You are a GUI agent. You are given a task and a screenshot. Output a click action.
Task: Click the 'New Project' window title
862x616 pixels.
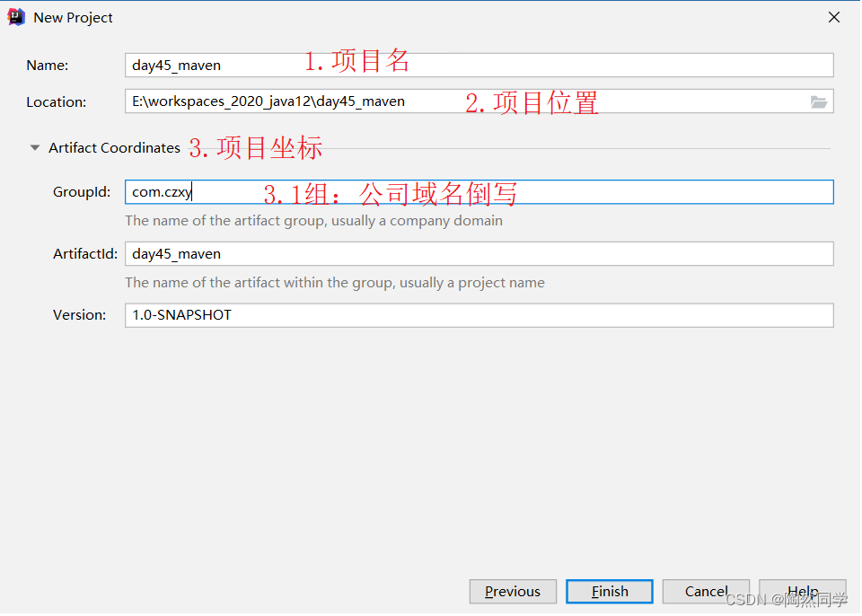click(73, 18)
